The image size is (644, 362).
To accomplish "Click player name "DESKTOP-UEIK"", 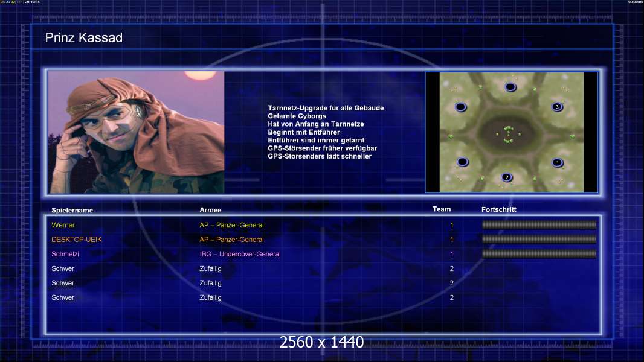I will click(76, 240).
